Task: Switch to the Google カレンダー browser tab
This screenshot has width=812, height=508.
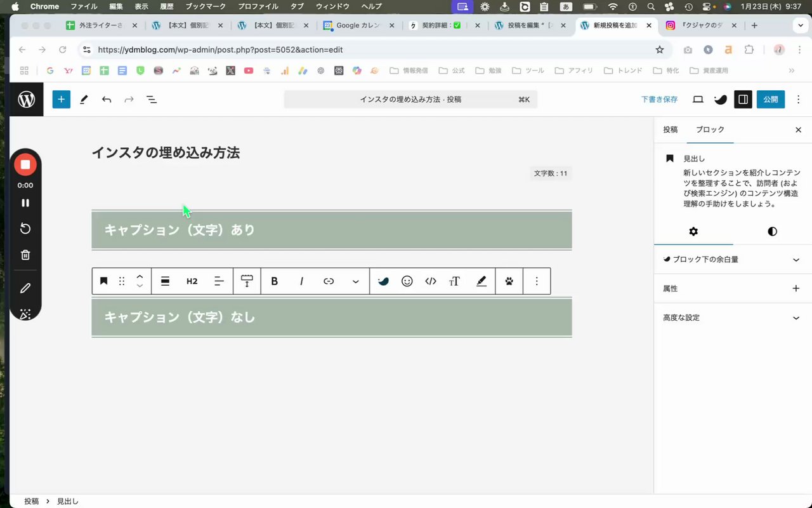Action: tap(360, 25)
